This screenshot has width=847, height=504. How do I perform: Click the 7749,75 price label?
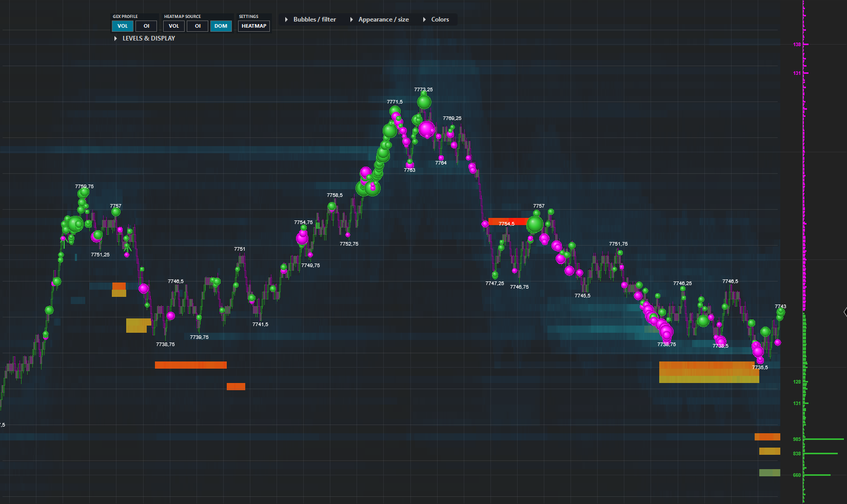click(310, 265)
